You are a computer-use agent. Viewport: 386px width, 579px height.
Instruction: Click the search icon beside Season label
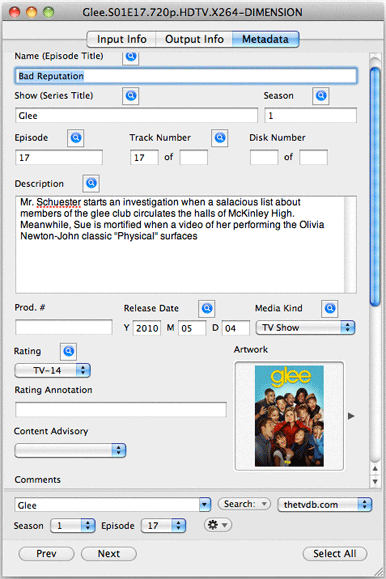tap(321, 96)
